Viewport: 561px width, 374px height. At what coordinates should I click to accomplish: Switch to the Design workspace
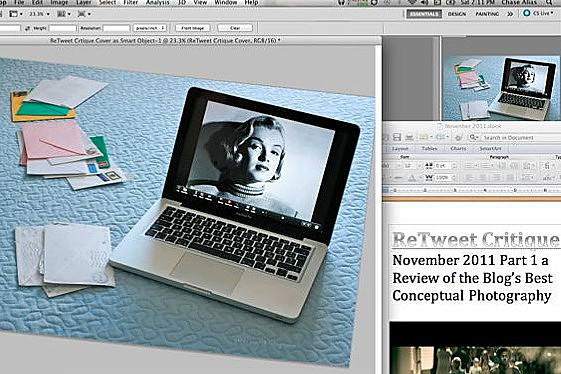click(457, 14)
